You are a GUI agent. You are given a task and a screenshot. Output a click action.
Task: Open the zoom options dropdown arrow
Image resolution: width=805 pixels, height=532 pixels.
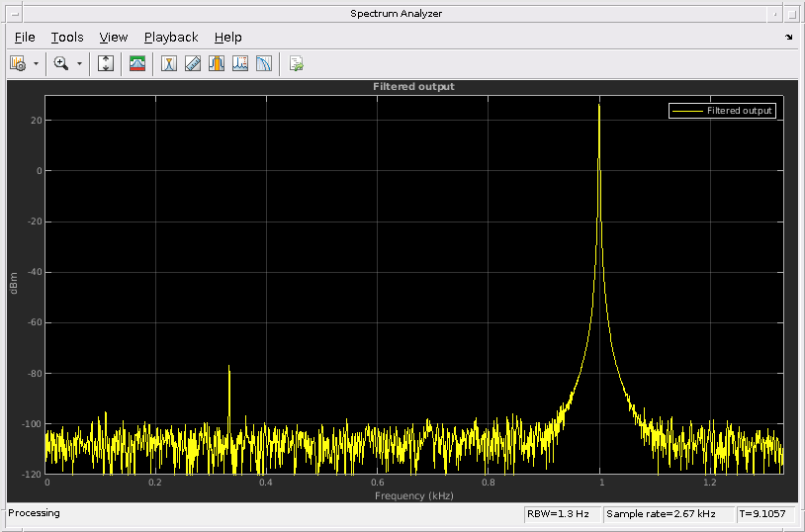click(79, 63)
